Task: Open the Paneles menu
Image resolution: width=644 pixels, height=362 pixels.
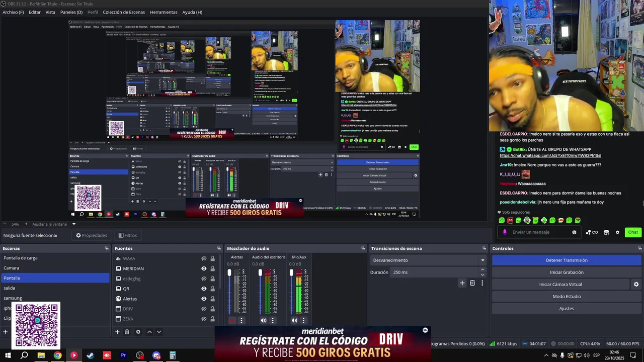Action: [x=71, y=12]
